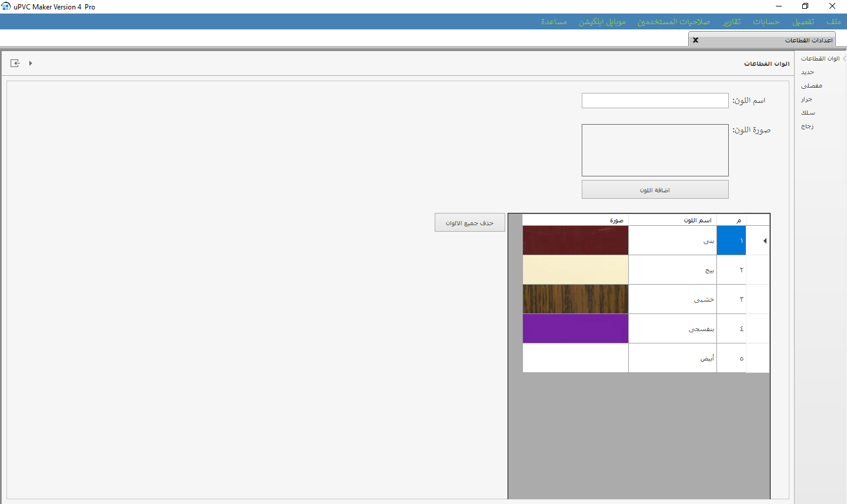Select زجاج in the sidebar list
Screen dimensions: 847x504
click(x=807, y=126)
